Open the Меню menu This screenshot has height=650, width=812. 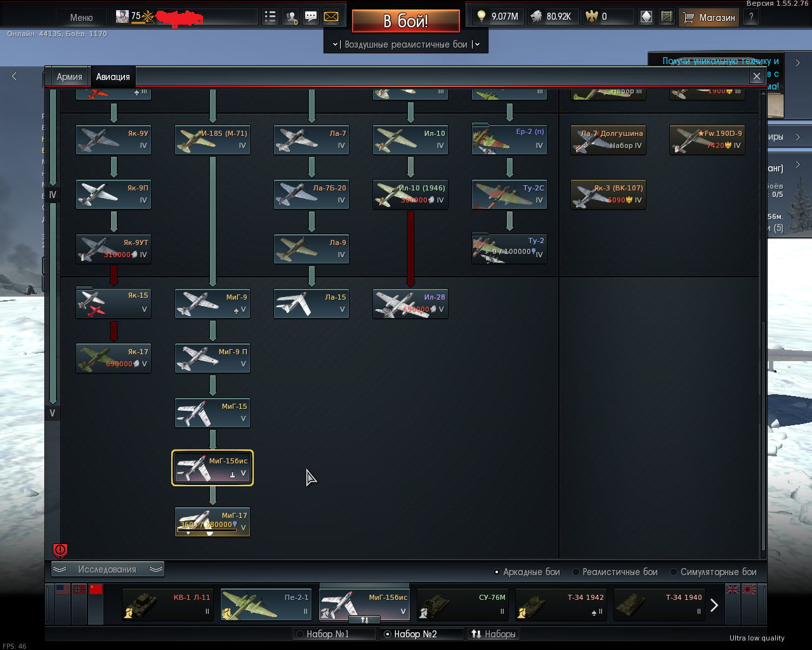tap(81, 17)
